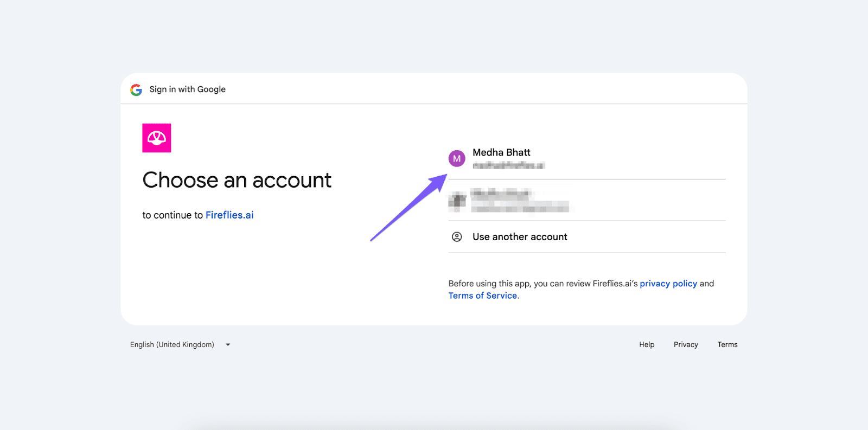The image size is (868, 430).
Task: Open the Help footer link
Action: pos(647,344)
